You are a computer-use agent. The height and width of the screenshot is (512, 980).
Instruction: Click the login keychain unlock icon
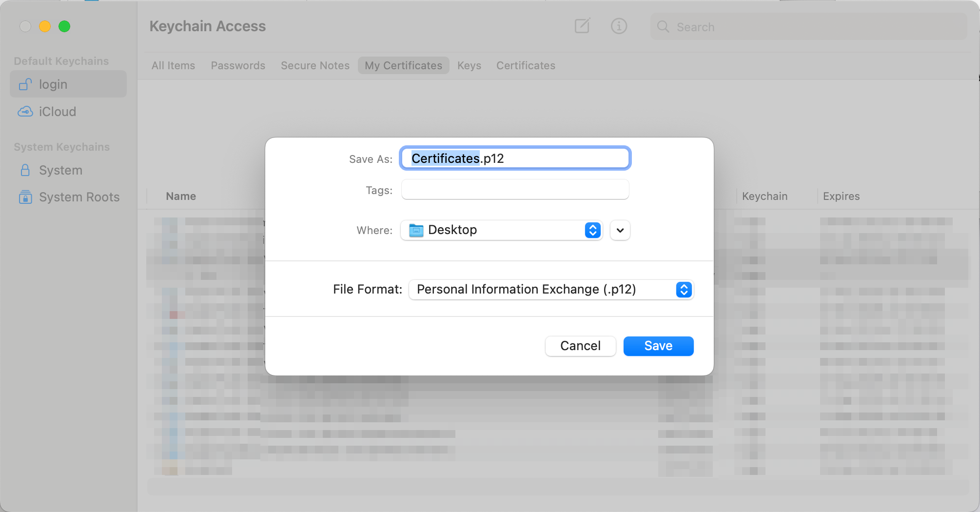(x=25, y=84)
